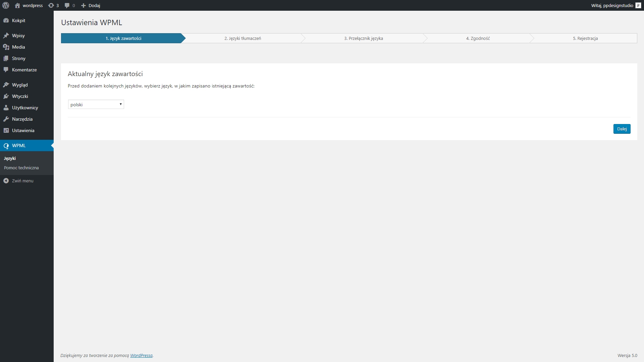Screen dimensions: 644x362
Task: Open the Języki submenu item
Action: pos(27,158)
